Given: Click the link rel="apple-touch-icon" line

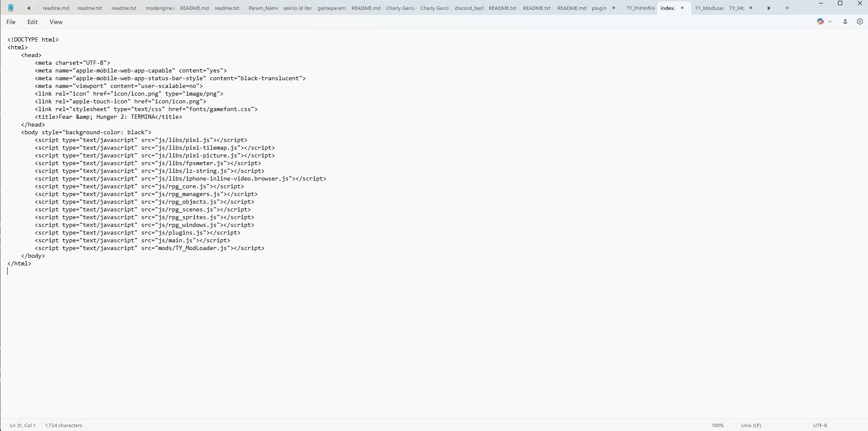Looking at the screenshot, I should pyautogui.click(x=121, y=101).
